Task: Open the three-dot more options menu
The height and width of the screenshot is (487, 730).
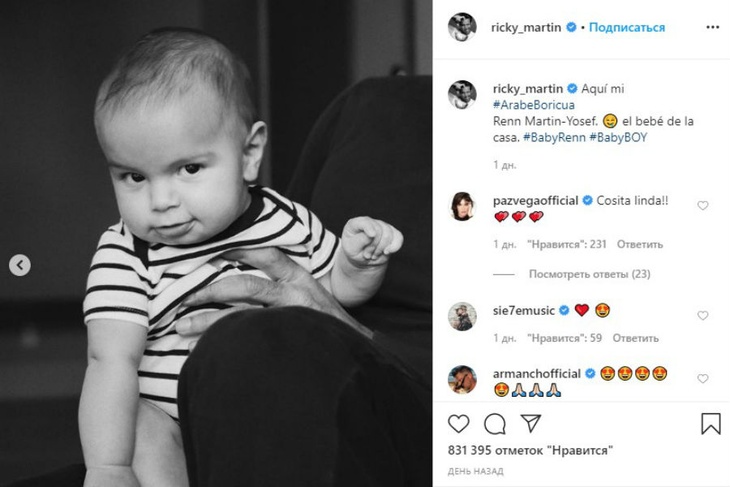Action: coord(712,27)
